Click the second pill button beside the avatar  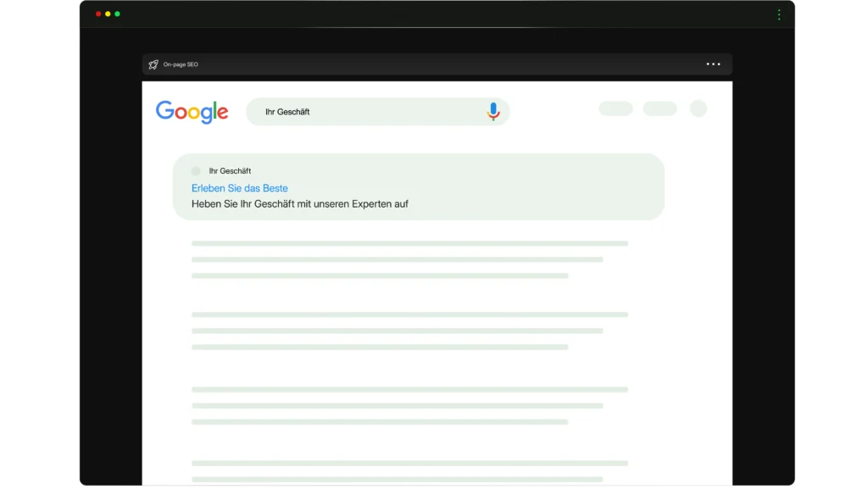[x=660, y=108]
